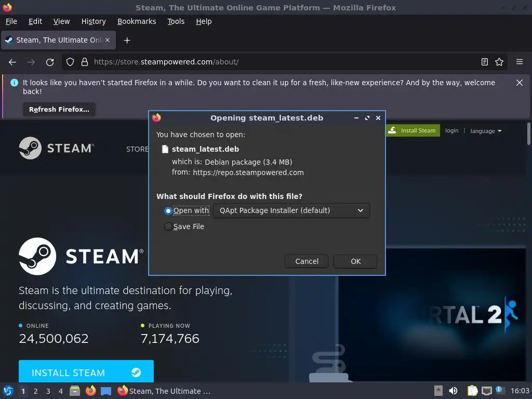Click the 7,174,766 playing now count
This screenshot has width=532, height=399.
tap(170, 339)
